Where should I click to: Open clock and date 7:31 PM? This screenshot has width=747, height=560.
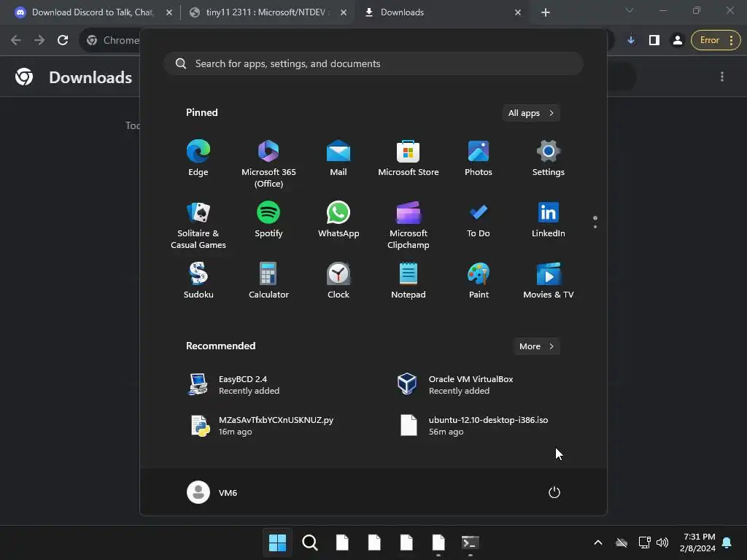click(698, 542)
